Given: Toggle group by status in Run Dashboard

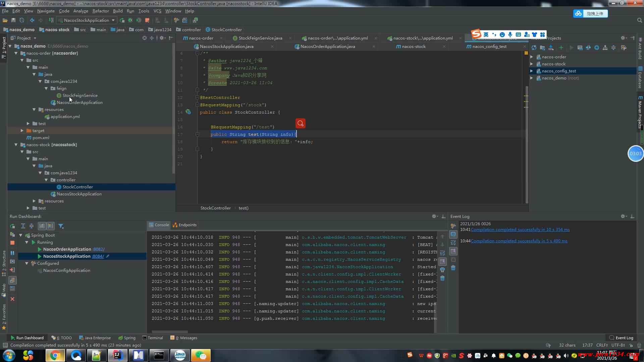Looking at the screenshot, I should click(50, 226).
